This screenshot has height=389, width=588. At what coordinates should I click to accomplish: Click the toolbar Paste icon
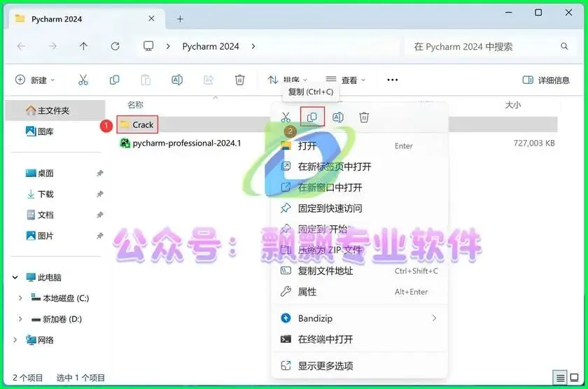click(x=146, y=80)
